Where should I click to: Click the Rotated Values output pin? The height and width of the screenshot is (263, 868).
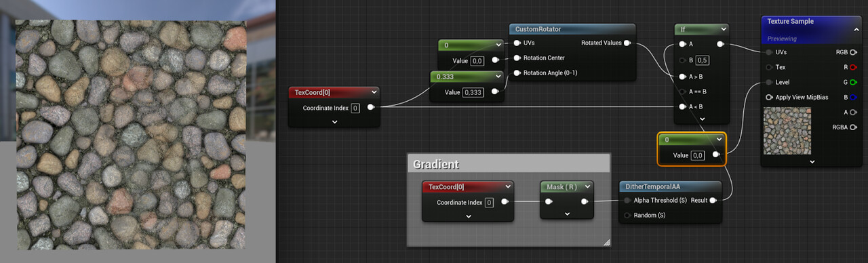point(627,43)
